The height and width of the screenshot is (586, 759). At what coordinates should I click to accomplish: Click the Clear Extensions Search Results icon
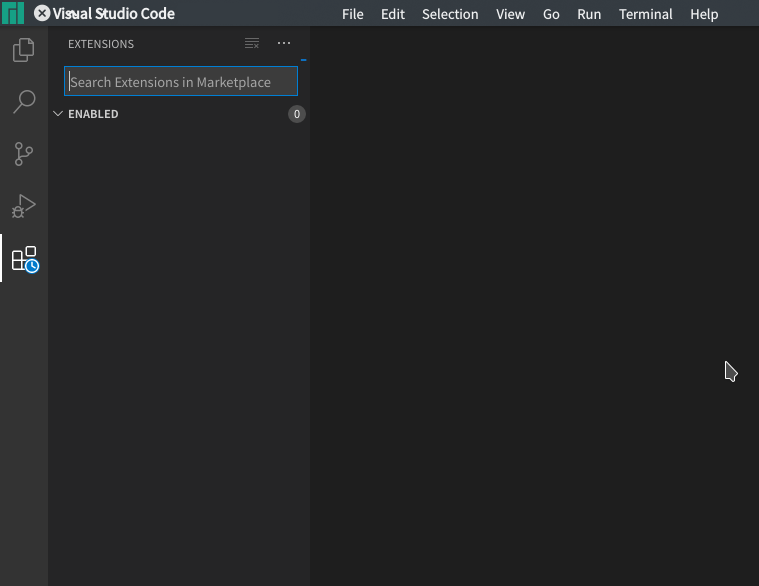tap(252, 44)
